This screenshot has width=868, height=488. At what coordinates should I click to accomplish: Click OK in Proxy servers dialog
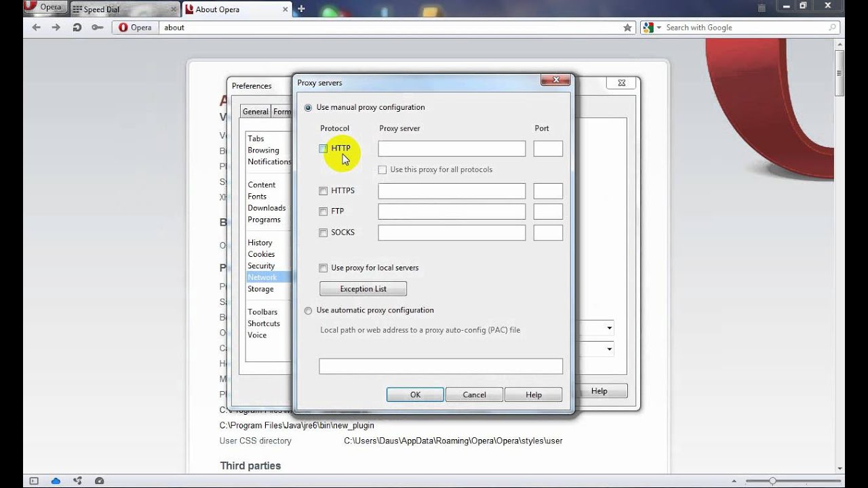415,394
